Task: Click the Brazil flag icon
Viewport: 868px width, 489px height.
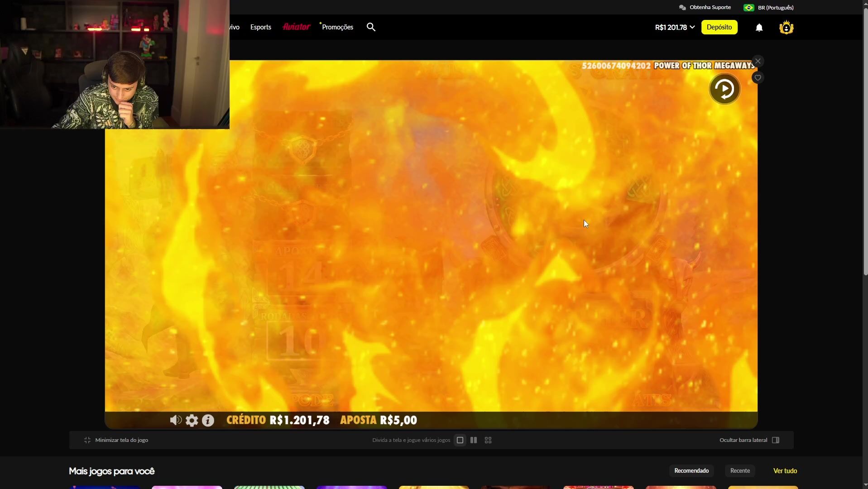Action: pyautogui.click(x=748, y=8)
